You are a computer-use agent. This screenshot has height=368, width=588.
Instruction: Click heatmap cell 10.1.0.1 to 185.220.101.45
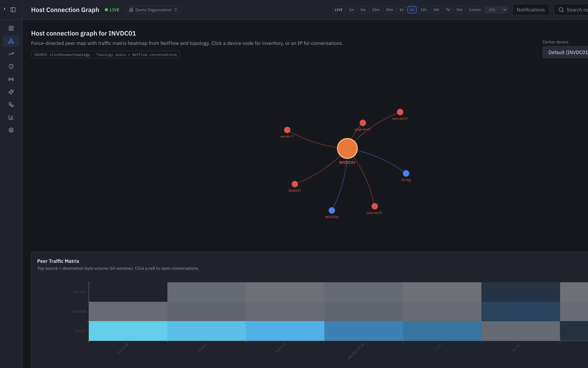coord(363,331)
